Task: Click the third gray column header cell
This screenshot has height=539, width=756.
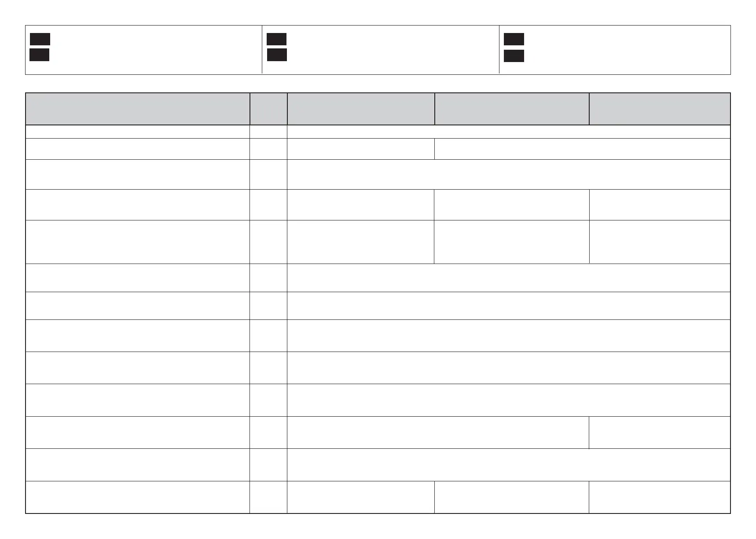Action: click(x=361, y=109)
